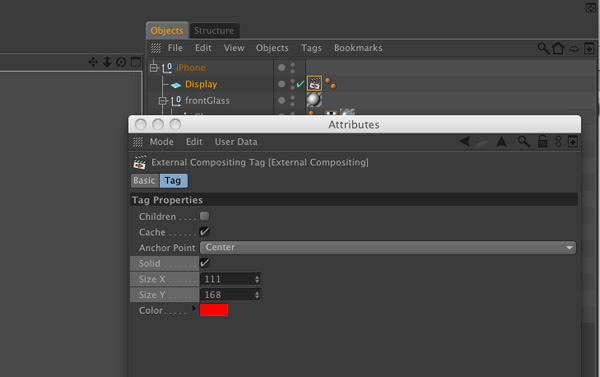
Task: Toggle the green checkmark on Display row
Action: 300,83
